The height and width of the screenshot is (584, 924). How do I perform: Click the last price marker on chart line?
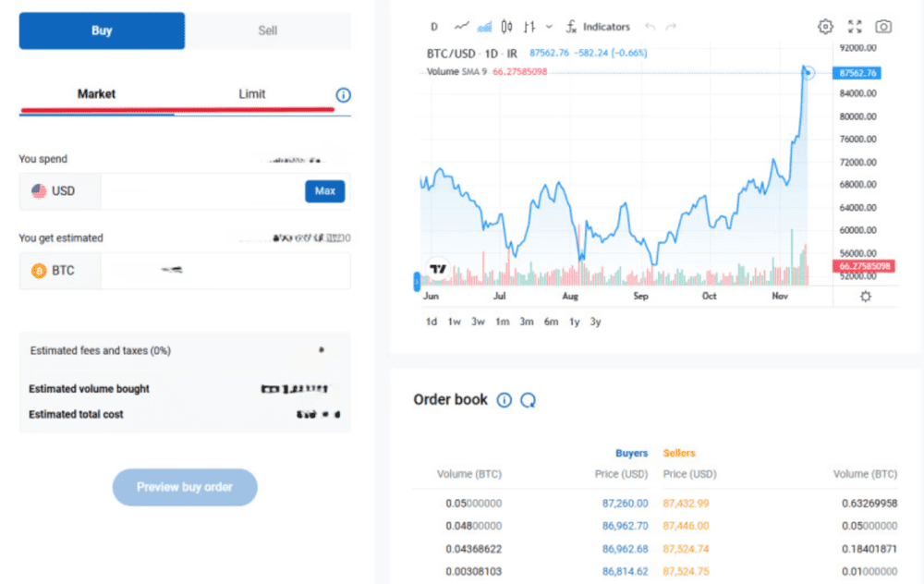pyautogui.click(x=808, y=72)
